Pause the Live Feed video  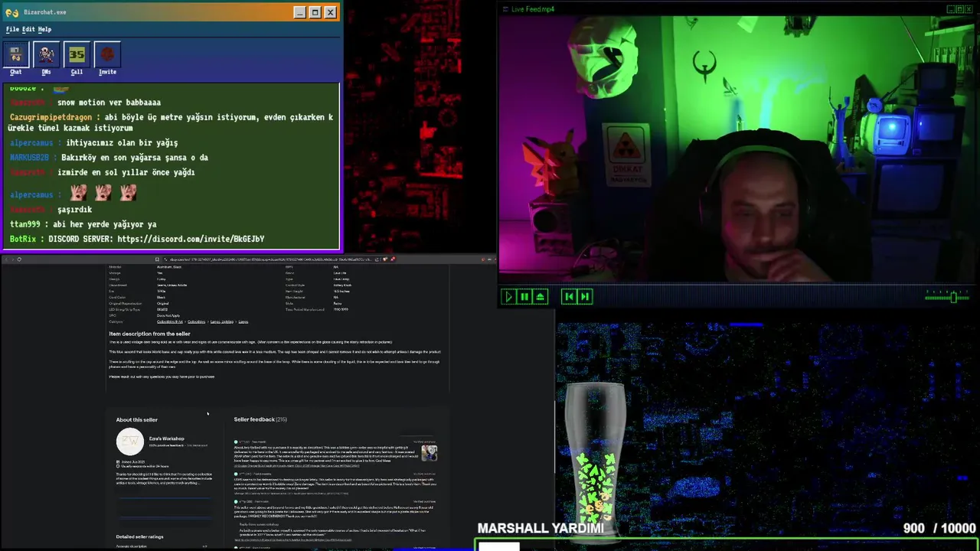tap(524, 296)
